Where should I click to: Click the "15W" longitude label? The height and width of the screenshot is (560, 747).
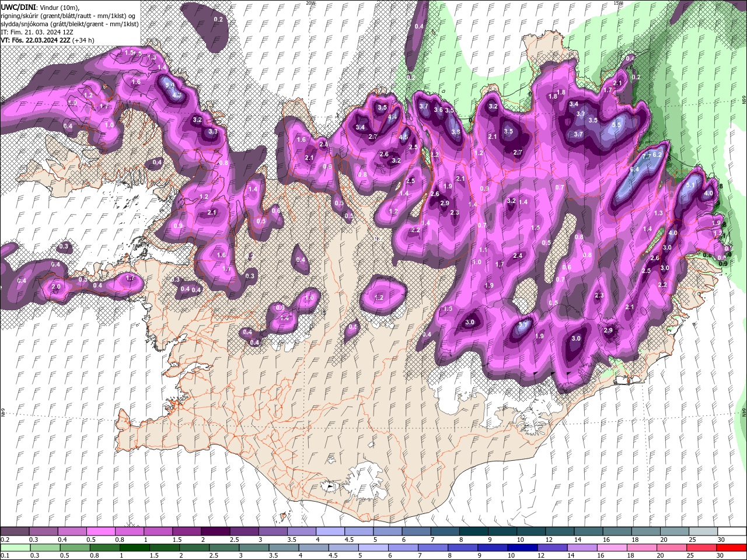618,3
